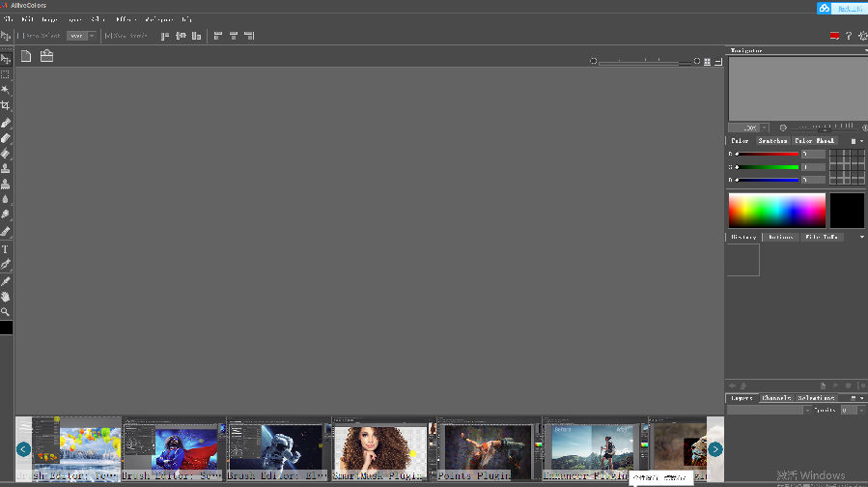Image resolution: width=868 pixels, height=487 pixels.
Task: Toggle the Show Bounds checkbox
Action: point(107,36)
